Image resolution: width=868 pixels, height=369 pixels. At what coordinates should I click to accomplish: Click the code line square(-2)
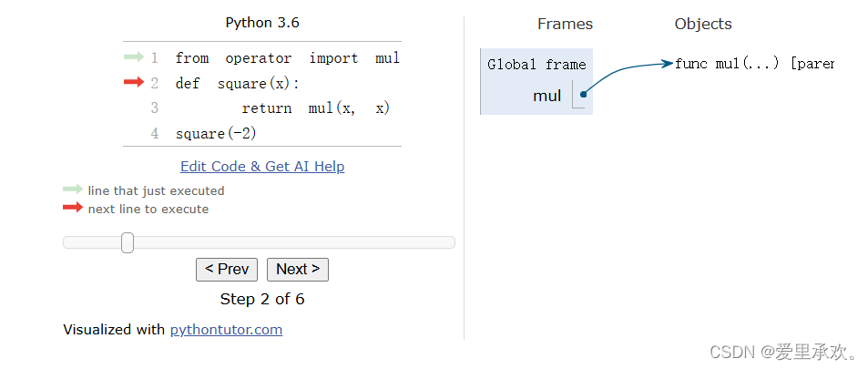[216, 134]
